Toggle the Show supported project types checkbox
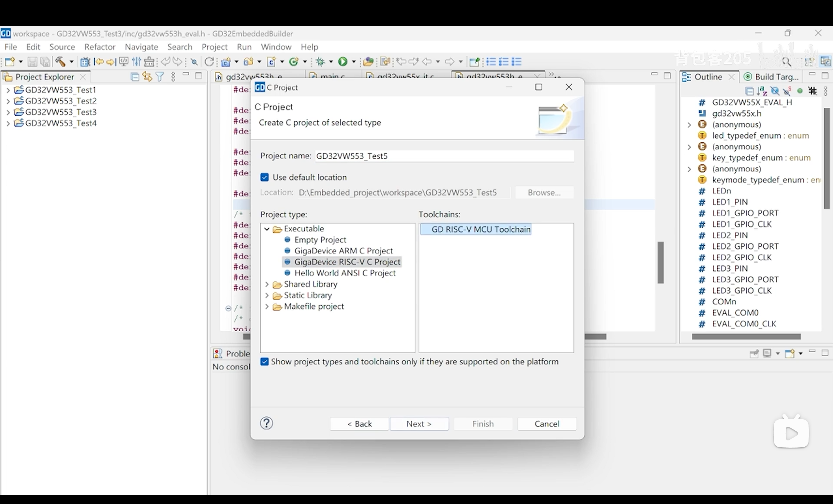Image resolution: width=833 pixels, height=504 pixels. [264, 362]
